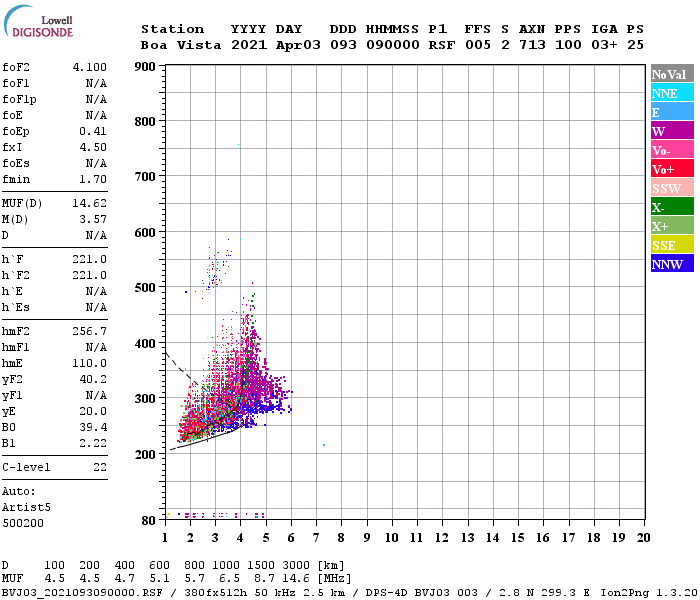The height and width of the screenshot is (600, 700).
Task: Click the B1 value 2.22
Action: coord(93,443)
